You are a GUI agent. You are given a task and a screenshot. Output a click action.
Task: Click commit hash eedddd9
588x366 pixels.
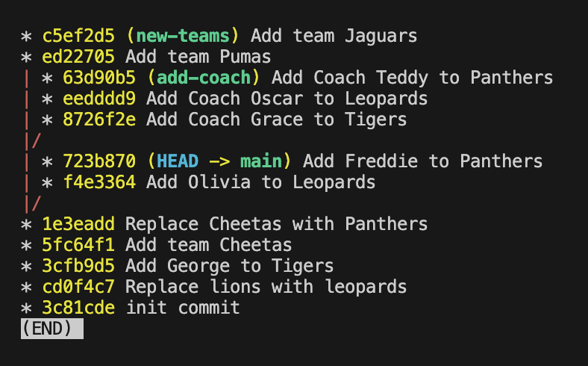(99, 99)
